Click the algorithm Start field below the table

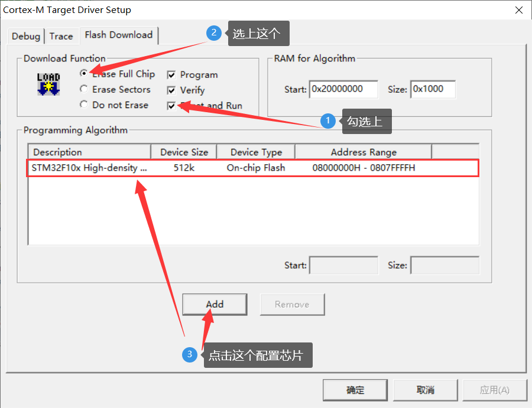point(343,265)
